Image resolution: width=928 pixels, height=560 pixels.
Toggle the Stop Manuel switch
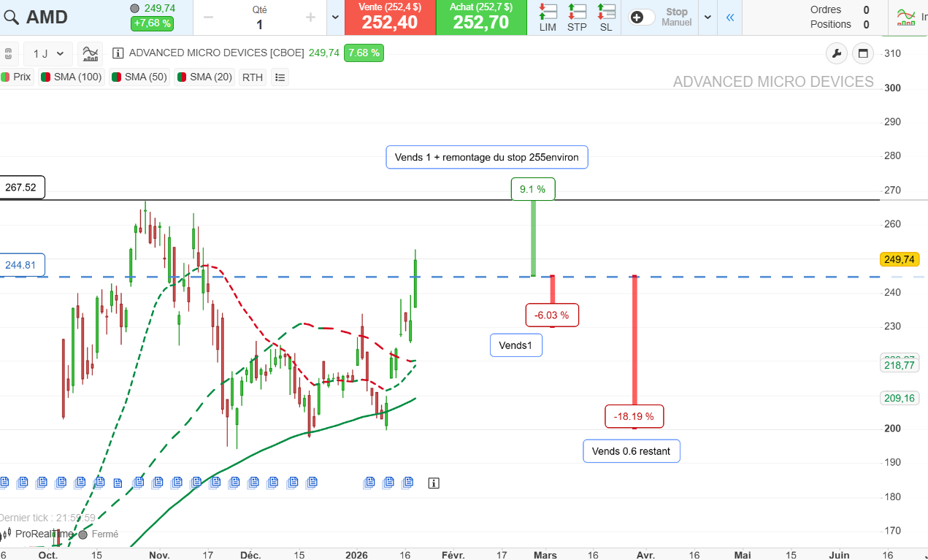[642, 18]
